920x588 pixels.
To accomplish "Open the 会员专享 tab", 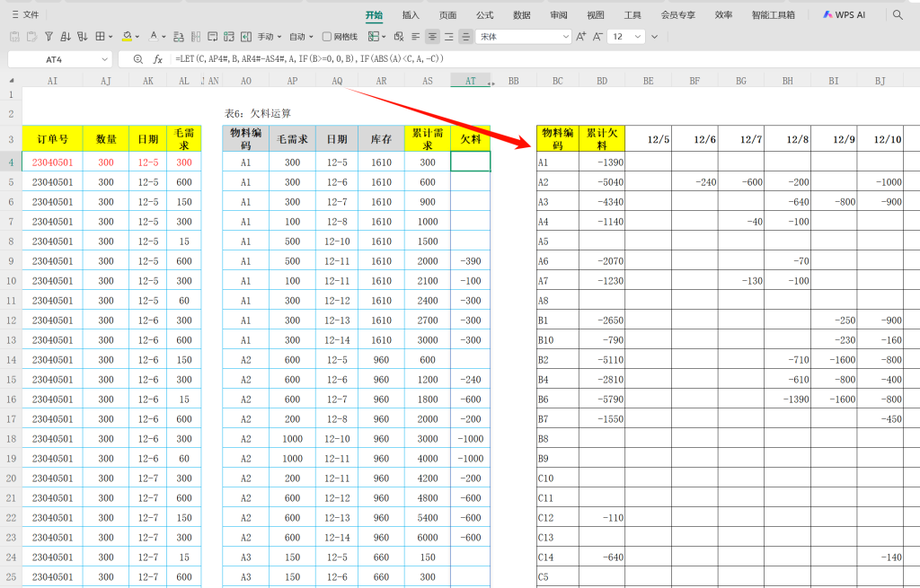I will 677,15.
